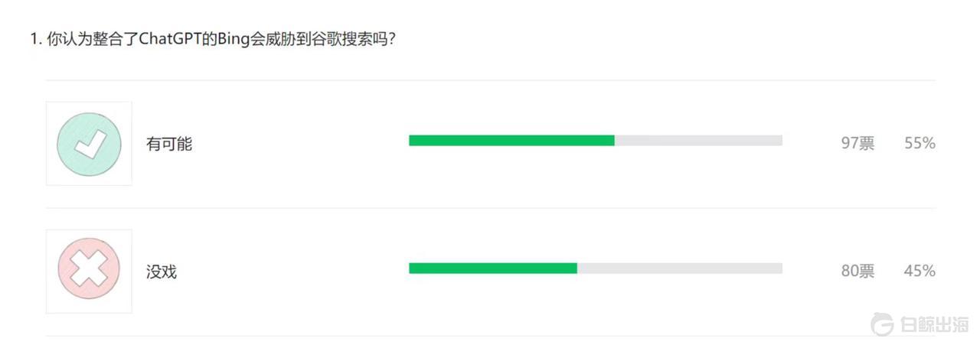This screenshot has width=980, height=348.
Task: Click 你认为 at the question start
Action: tap(70, 39)
